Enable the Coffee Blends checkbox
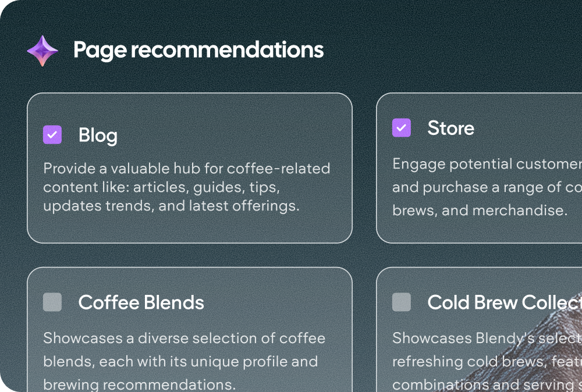The image size is (582, 392). point(52,302)
